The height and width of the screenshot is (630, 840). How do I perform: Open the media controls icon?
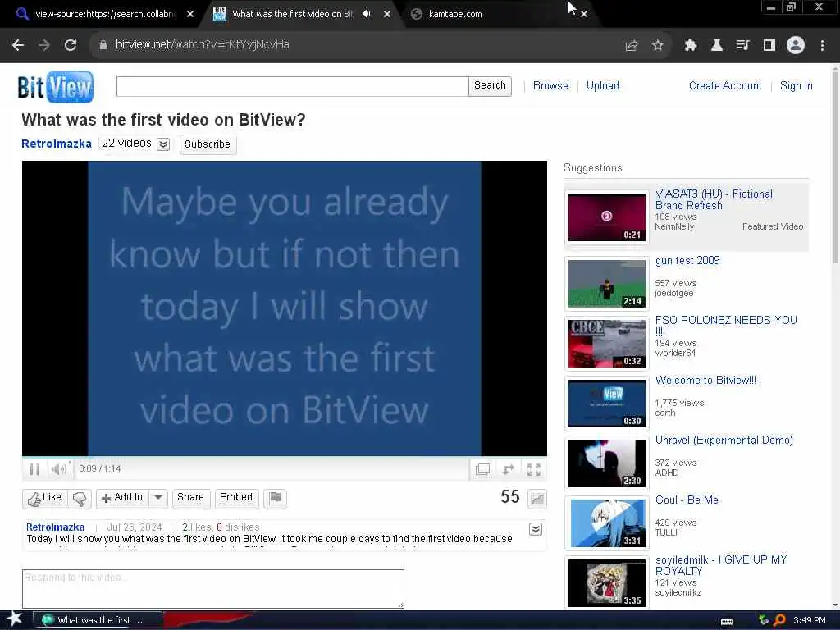point(742,46)
